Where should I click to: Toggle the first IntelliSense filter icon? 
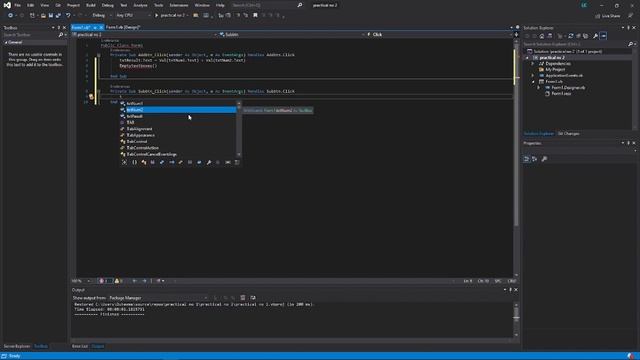pos(124,162)
